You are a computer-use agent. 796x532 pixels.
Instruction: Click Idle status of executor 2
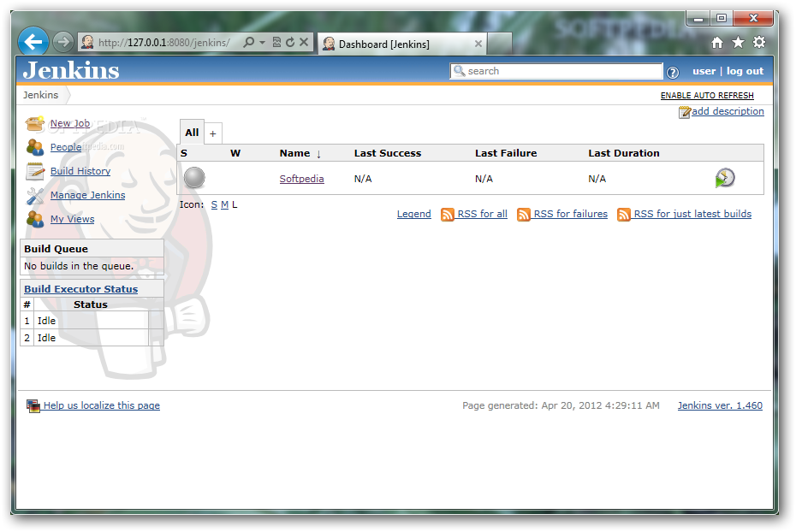(x=46, y=338)
